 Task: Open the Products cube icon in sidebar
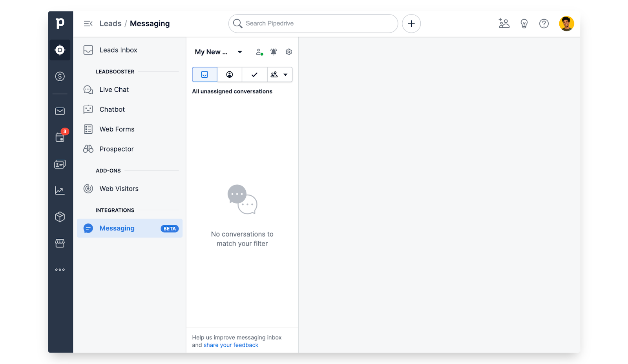60,217
